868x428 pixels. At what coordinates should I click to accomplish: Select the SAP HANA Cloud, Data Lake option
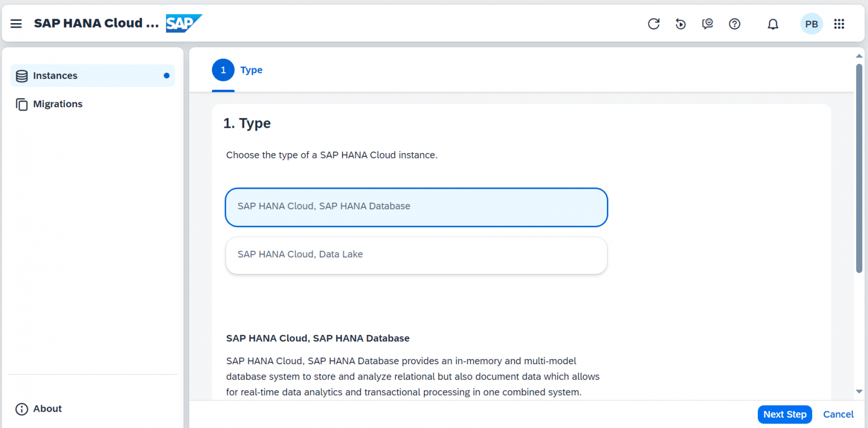pyautogui.click(x=416, y=255)
